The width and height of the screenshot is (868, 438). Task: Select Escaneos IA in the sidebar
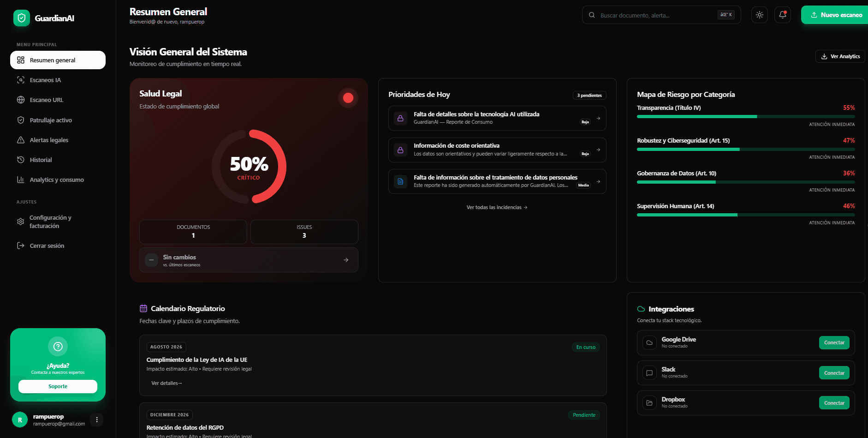click(45, 80)
